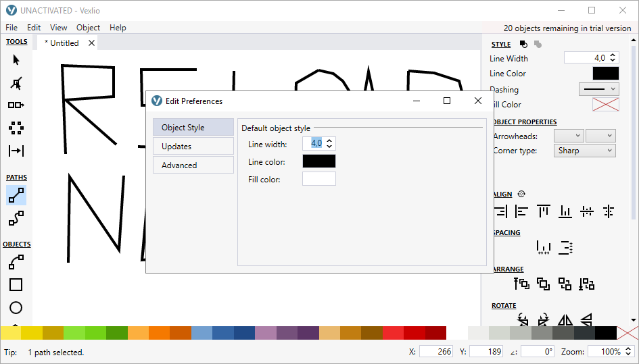
Task: Click the greyed paste style icon beside STYLE
Action: coord(538,44)
